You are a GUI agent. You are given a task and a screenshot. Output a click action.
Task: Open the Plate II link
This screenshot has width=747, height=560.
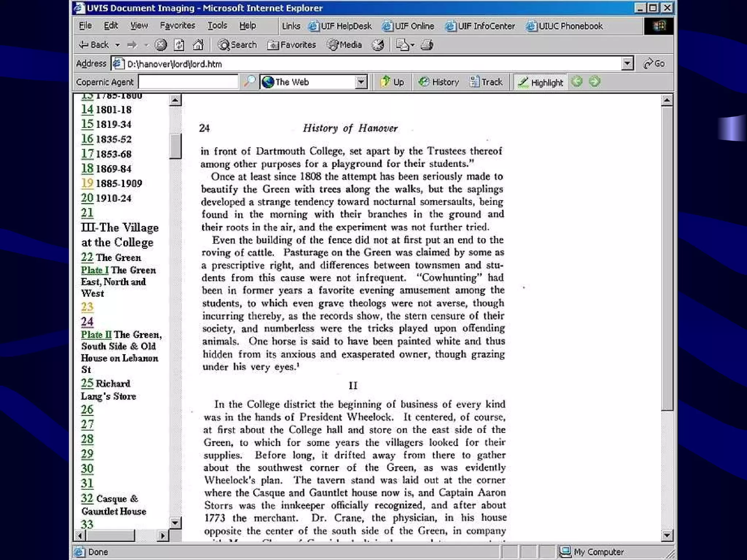[x=96, y=335]
